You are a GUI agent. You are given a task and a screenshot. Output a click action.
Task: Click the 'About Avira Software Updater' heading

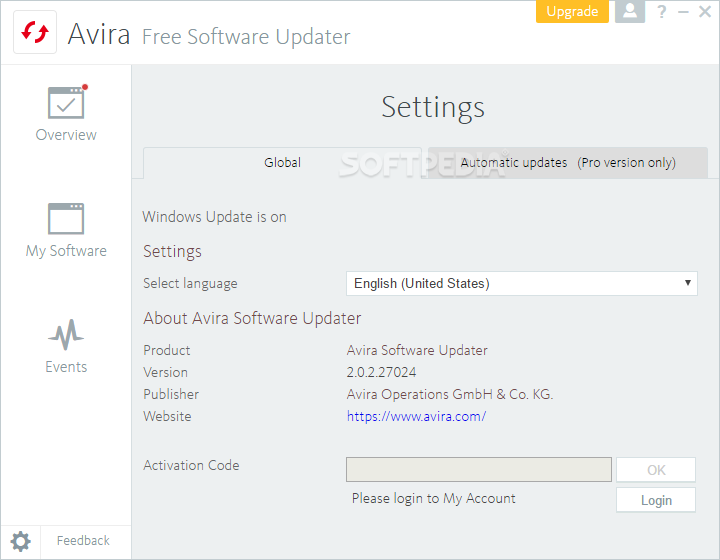252,319
